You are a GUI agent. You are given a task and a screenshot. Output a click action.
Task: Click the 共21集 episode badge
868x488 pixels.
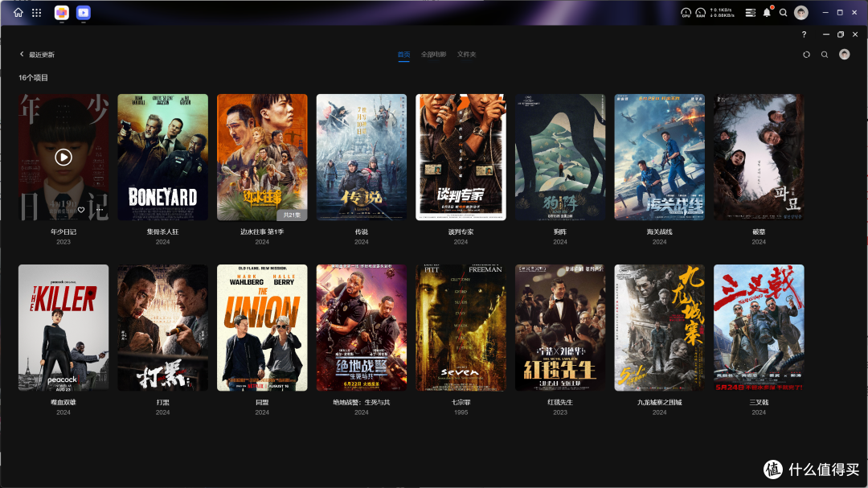[292, 215]
